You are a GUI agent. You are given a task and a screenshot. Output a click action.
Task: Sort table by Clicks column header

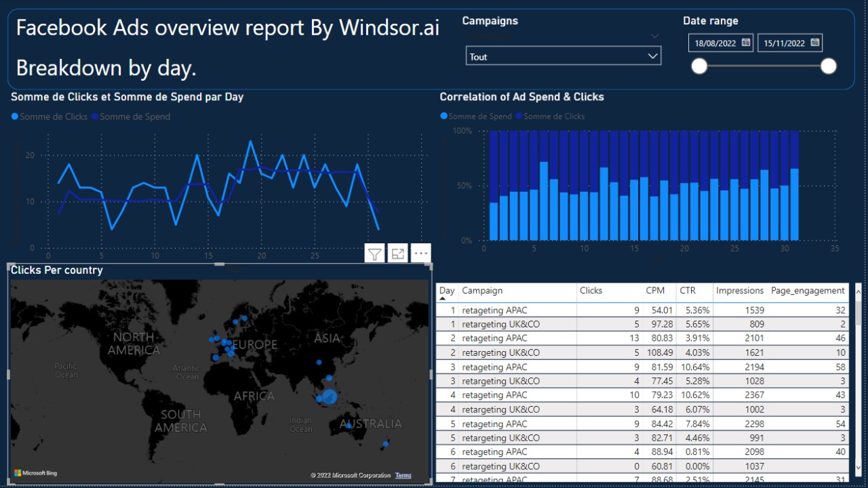(x=591, y=290)
